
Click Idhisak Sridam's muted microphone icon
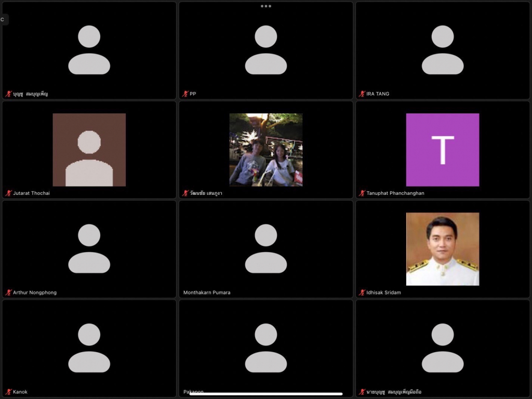click(x=362, y=292)
